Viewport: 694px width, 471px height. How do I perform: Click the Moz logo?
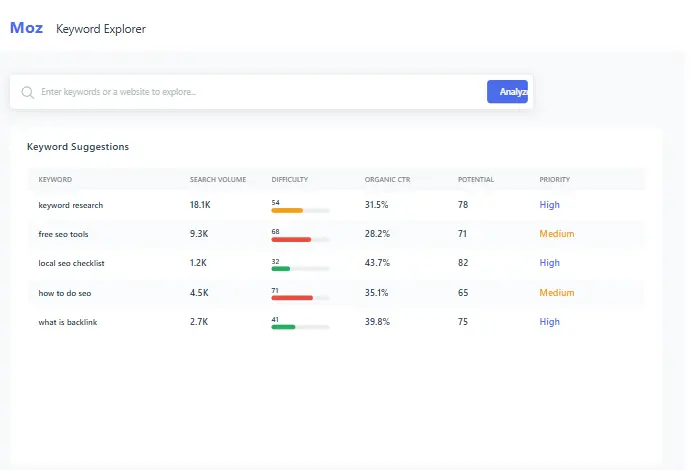pyautogui.click(x=27, y=28)
